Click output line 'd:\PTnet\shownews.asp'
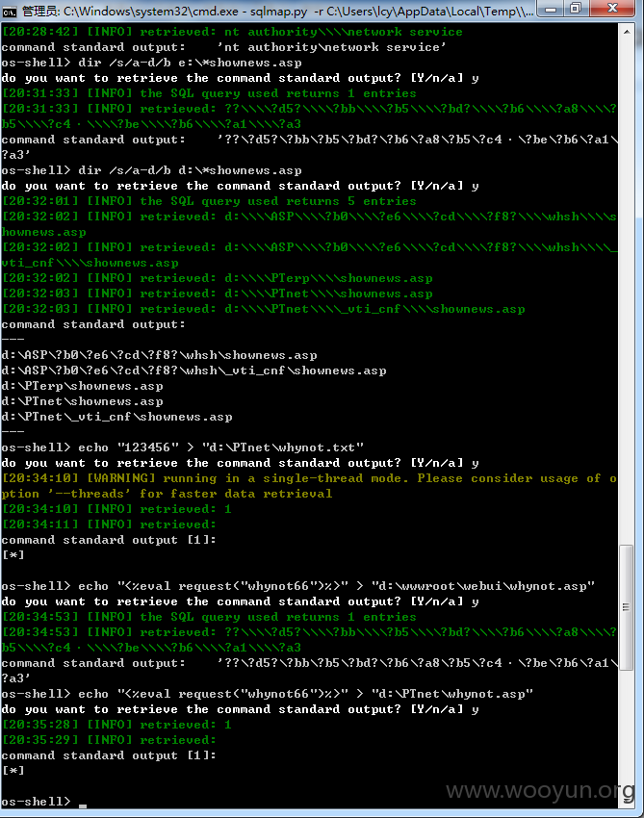This screenshot has height=818, width=644. tap(82, 401)
